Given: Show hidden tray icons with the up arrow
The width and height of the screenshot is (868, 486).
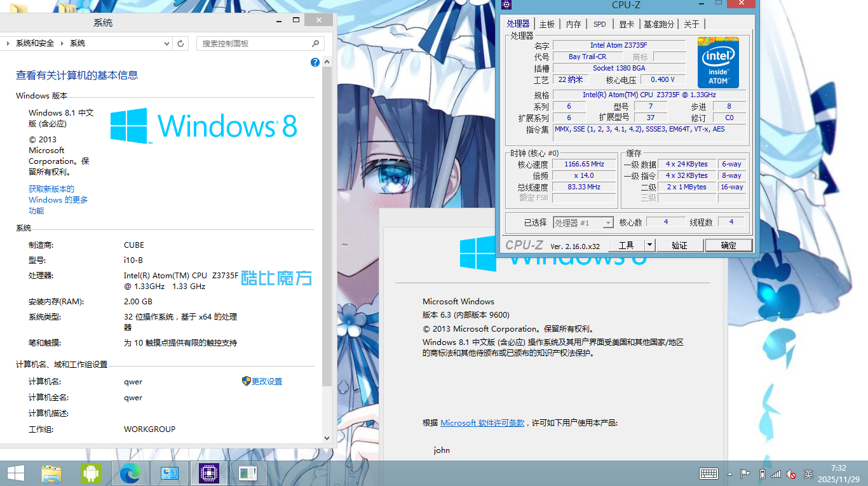Looking at the screenshot, I should pyautogui.click(x=729, y=474).
